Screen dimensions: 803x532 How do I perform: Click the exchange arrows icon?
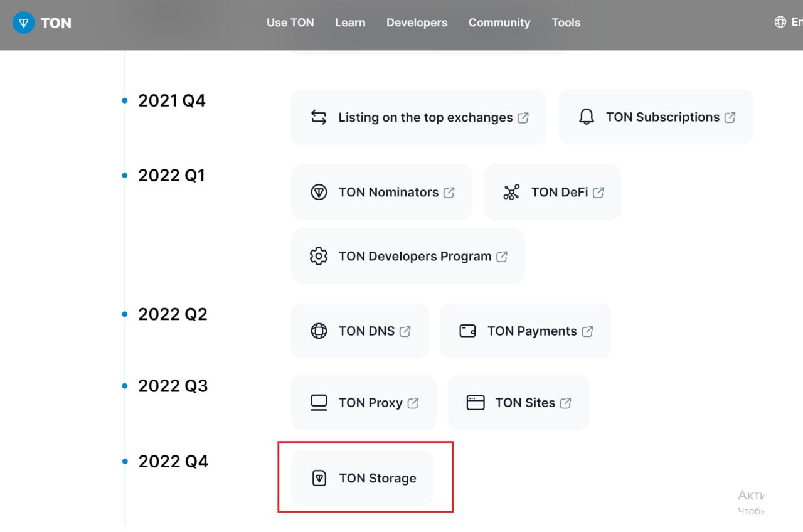click(319, 117)
